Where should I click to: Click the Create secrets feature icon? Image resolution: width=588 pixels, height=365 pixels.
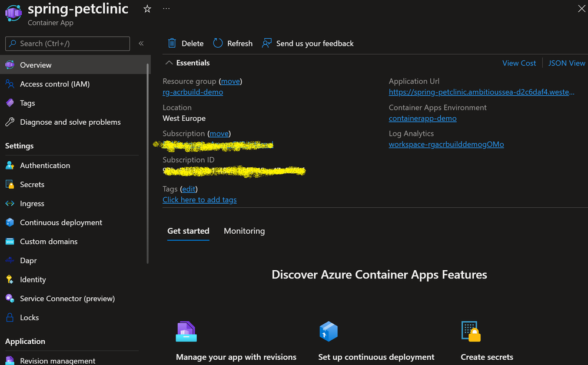[471, 331]
